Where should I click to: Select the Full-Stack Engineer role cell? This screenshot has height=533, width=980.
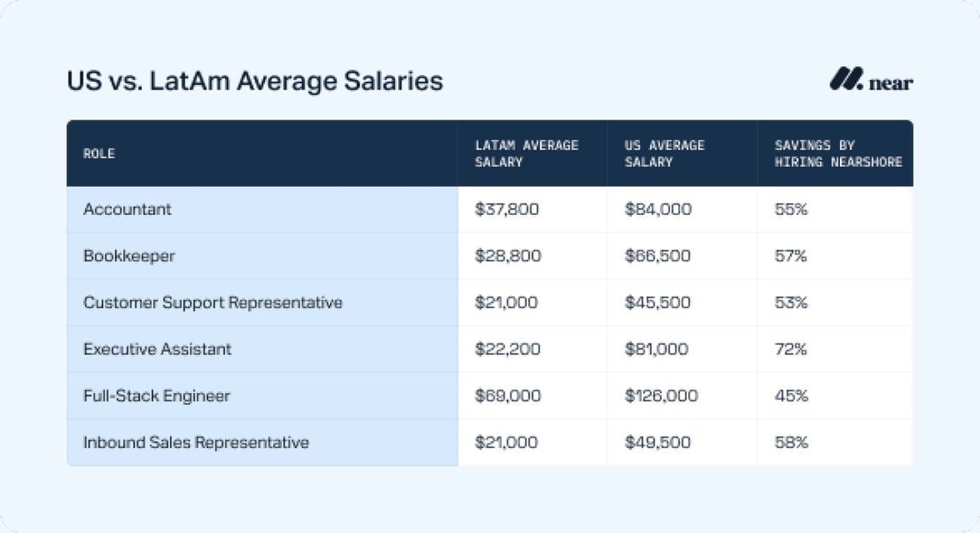[157, 395]
